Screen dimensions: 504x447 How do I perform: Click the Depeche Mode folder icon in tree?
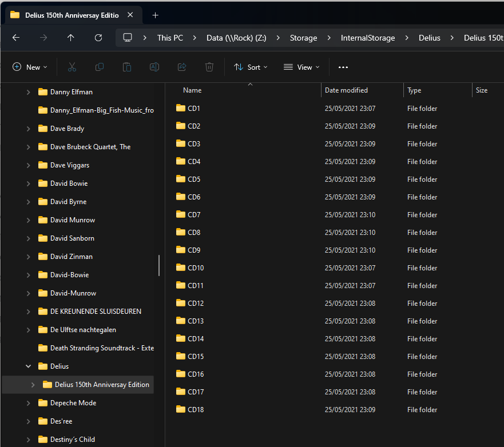(43, 403)
